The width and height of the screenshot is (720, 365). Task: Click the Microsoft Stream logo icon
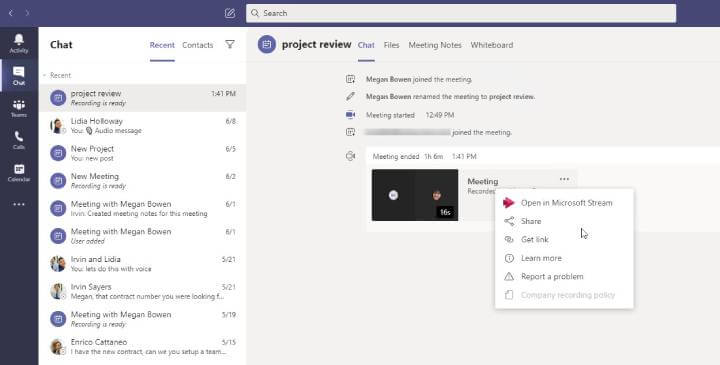[508, 202]
